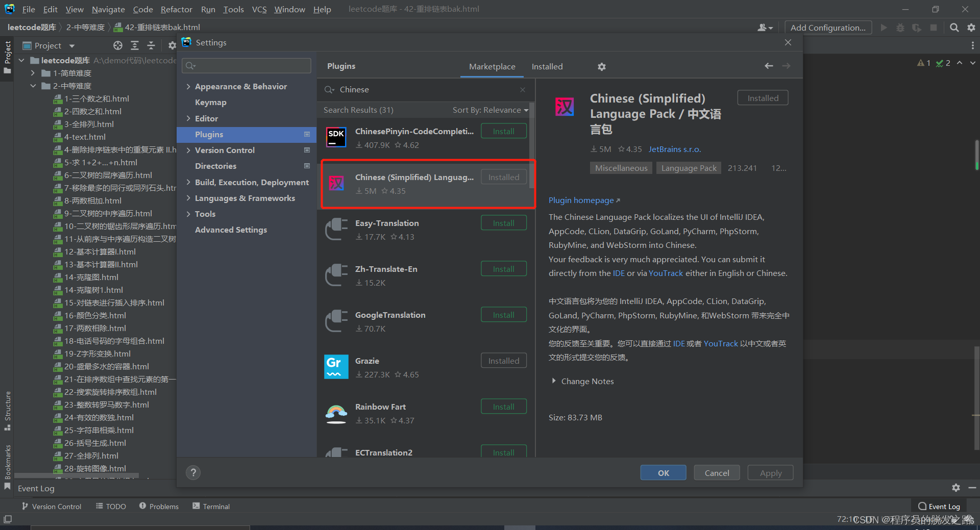This screenshot has width=980, height=530.
Task: Expand Build, Execution, Deployment section
Action: (x=188, y=182)
